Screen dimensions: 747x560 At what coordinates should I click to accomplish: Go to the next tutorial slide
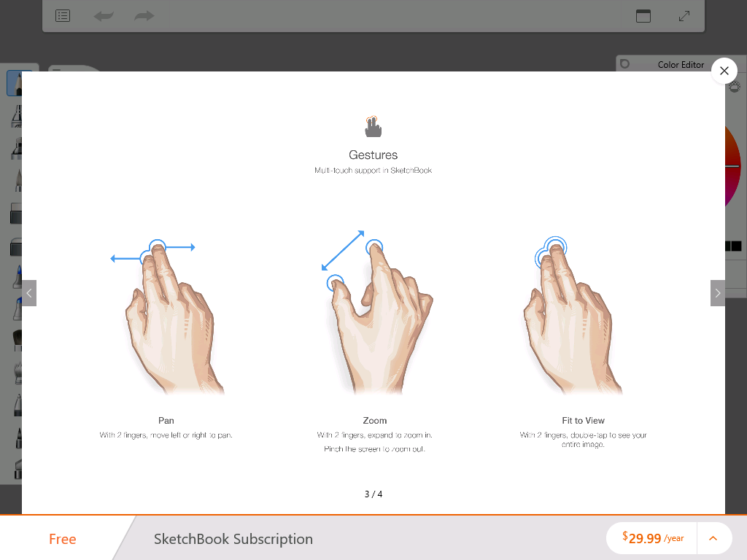click(718, 293)
